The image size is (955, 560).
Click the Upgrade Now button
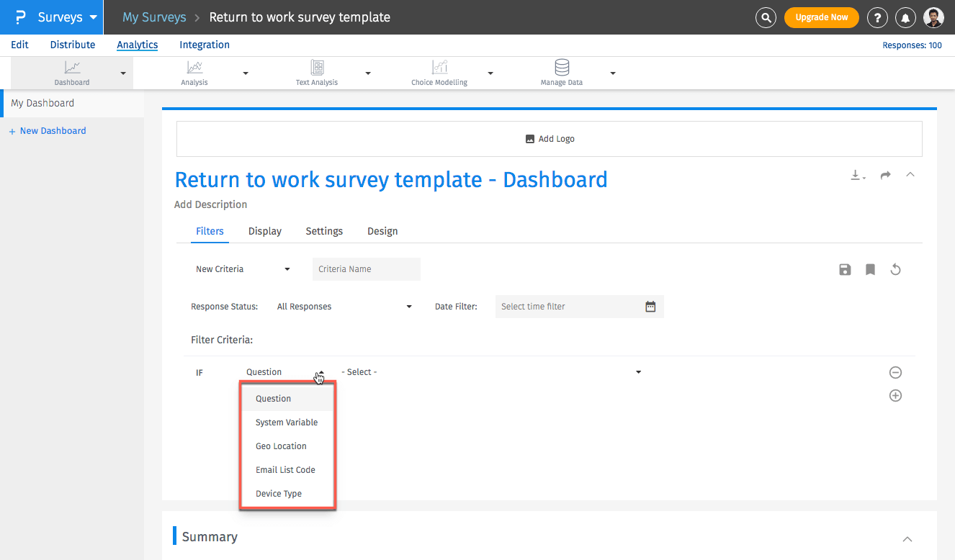coord(821,17)
